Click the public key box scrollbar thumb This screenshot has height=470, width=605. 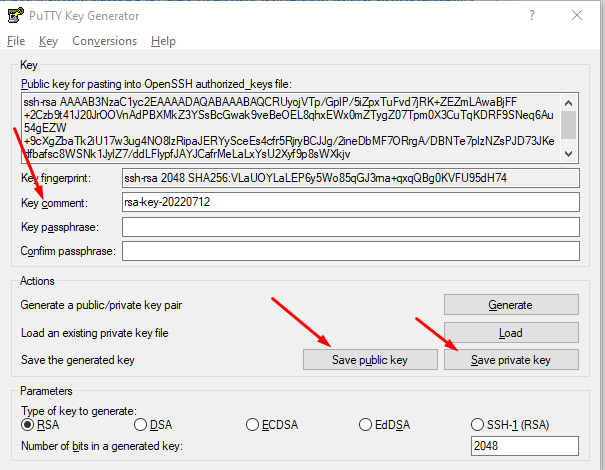(568, 125)
